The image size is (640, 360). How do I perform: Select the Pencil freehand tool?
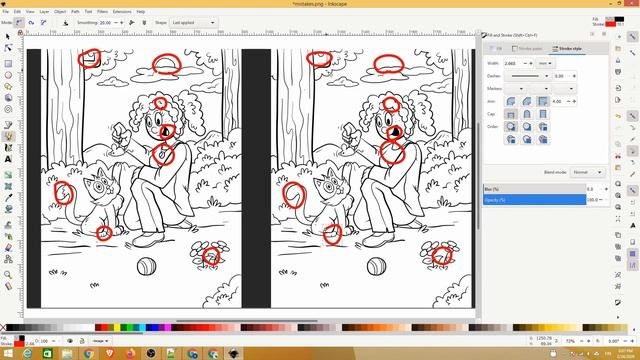[x=8, y=136]
